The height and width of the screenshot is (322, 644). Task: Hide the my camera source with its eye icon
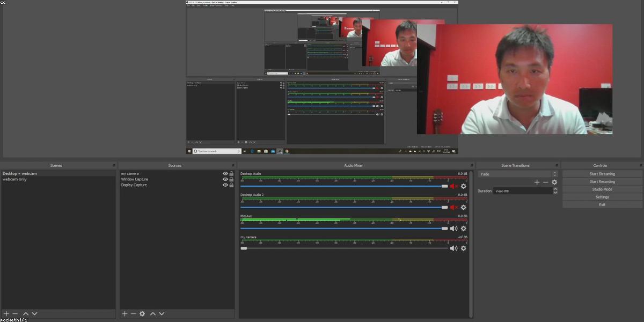(225, 174)
